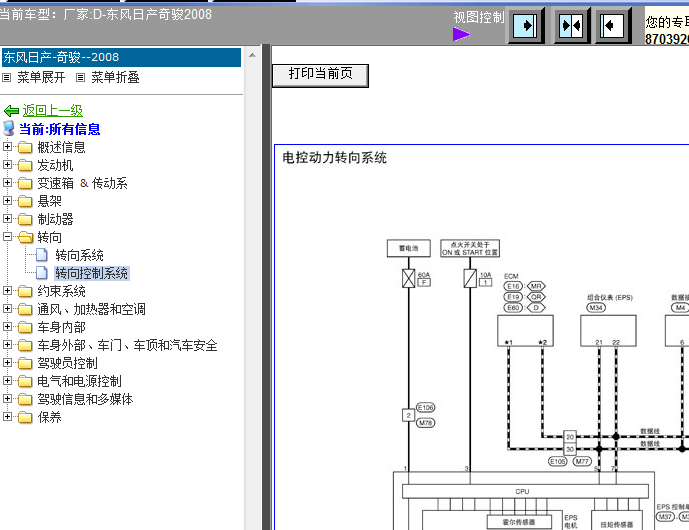Expand the 车身外部、车门、车顶和汽车安全 plus box
689x530 pixels.
coord(7,345)
